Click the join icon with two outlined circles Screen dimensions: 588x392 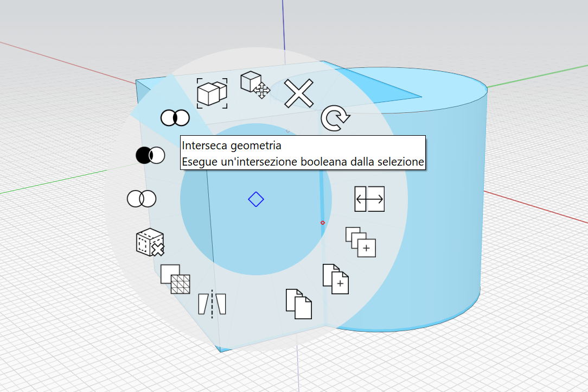(x=142, y=199)
